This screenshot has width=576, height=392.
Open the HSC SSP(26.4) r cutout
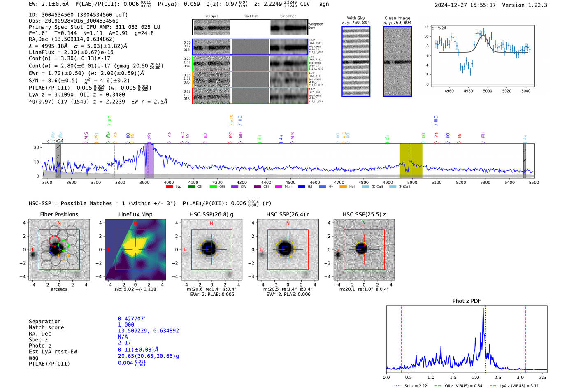[288, 250]
